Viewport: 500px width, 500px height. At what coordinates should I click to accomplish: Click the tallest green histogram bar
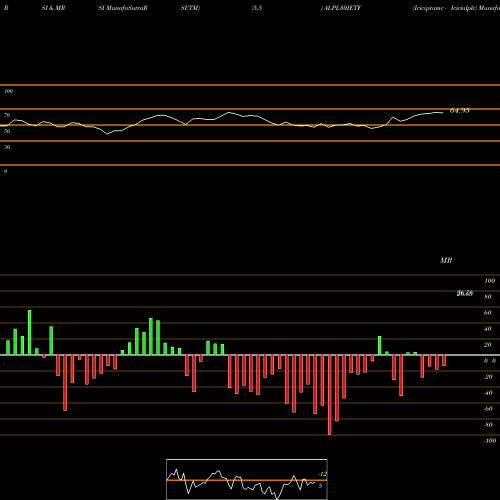click(x=30, y=332)
